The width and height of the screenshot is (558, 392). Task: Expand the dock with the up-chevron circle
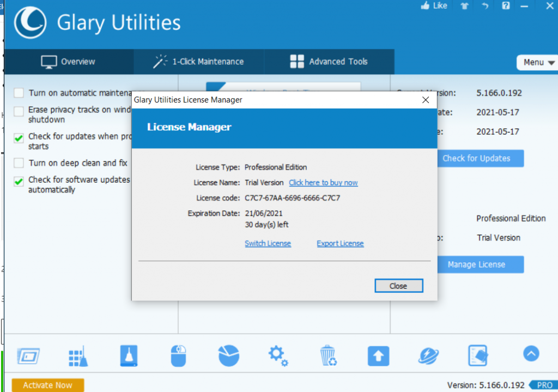[531, 353]
